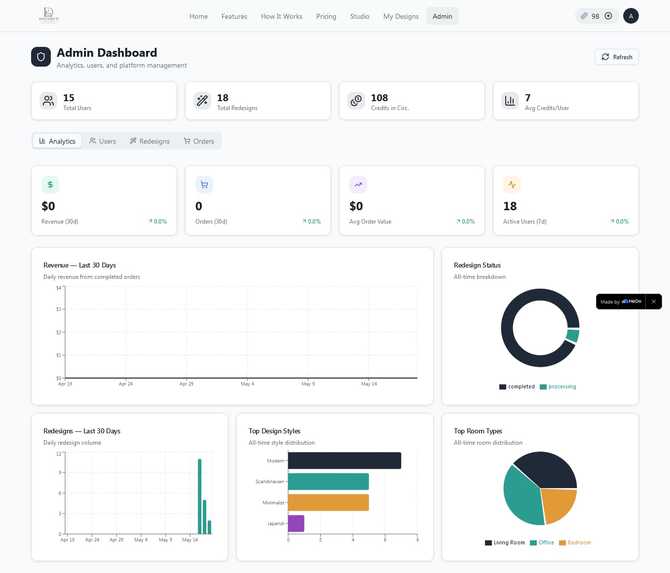
Task: Click the purple Japandi bar
Action: point(296,523)
